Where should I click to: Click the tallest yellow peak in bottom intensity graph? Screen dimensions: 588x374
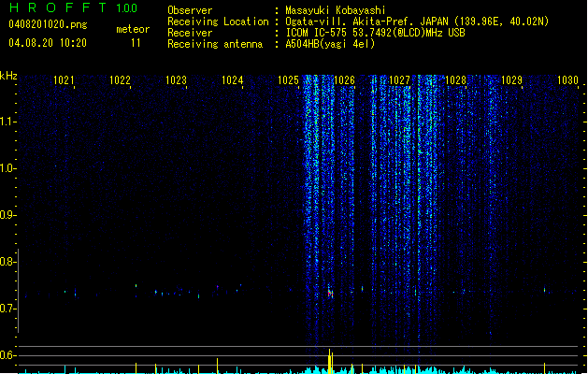[330, 361]
